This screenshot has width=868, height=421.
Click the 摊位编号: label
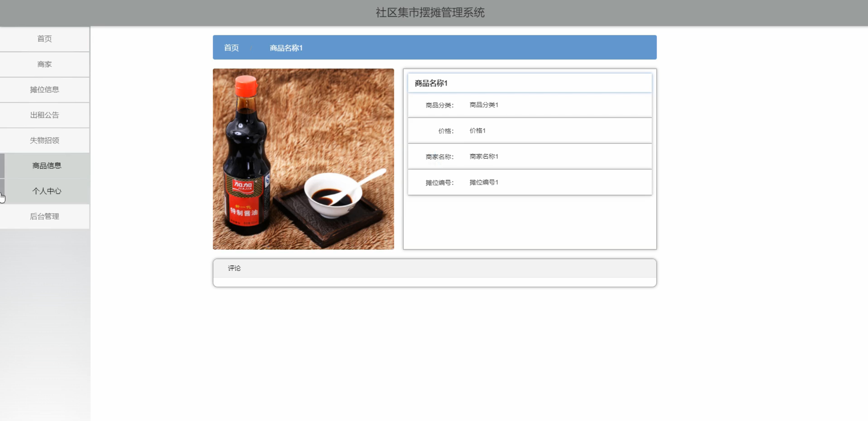pyautogui.click(x=440, y=183)
